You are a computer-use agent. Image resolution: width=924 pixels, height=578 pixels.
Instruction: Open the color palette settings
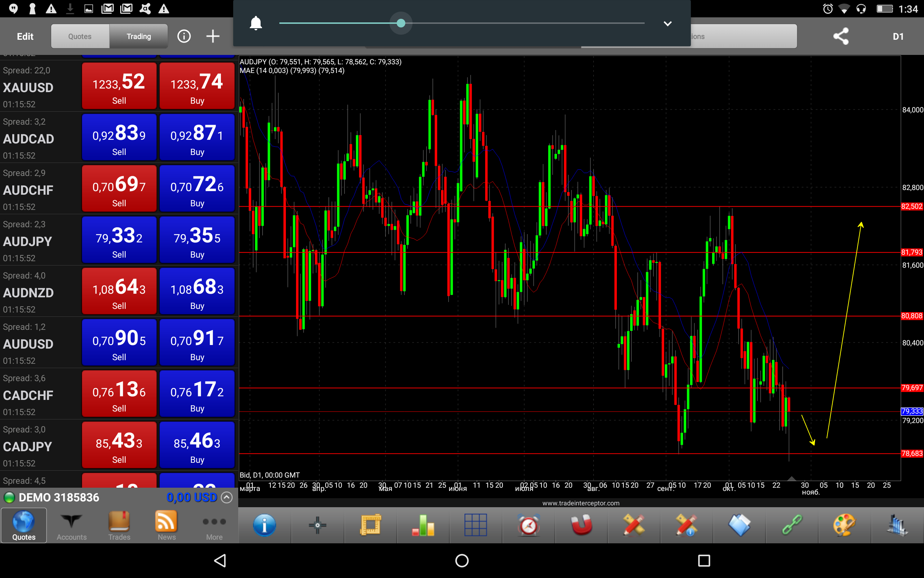845,525
